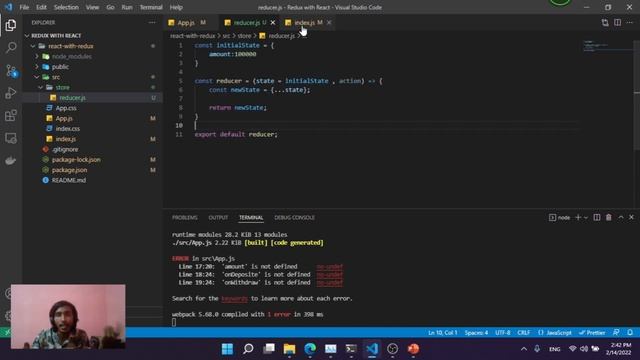Image resolution: width=640 pixels, height=360 pixels.
Task: Split the editor to the right
Action: (618, 22)
